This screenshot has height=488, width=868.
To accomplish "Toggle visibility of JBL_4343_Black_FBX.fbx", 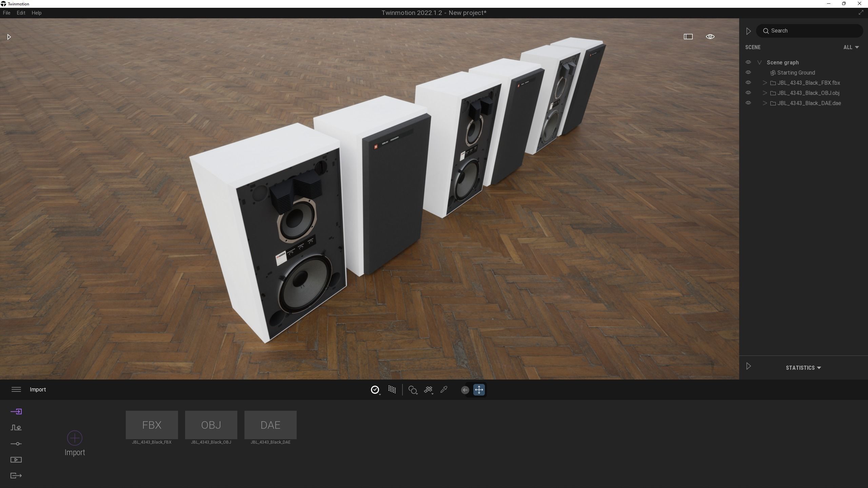I will (x=748, y=83).
